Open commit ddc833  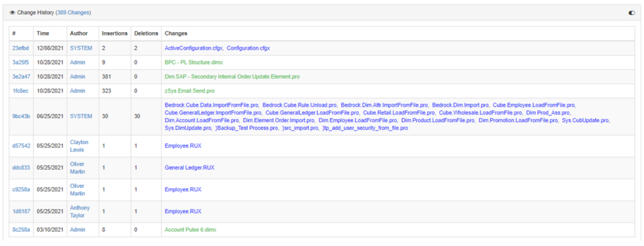coord(21,167)
